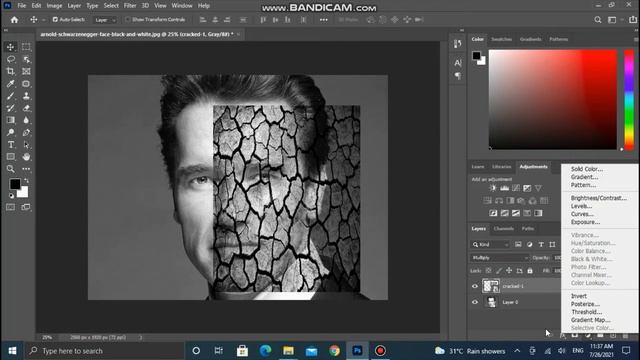Add a Brightness/Contrast adjustment icon
The image size is (640, 360).
[493, 188]
